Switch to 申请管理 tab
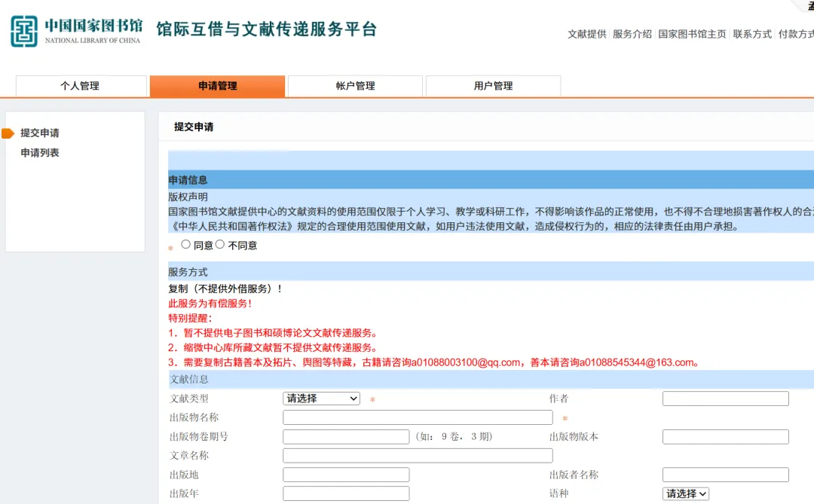814x504 pixels. point(218,86)
